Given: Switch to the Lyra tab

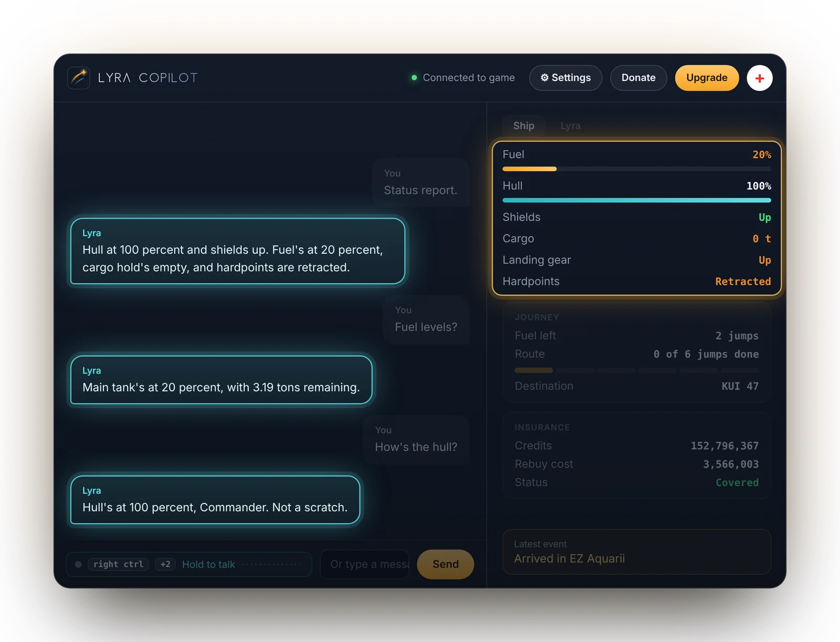Looking at the screenshot, I should pyautogui.click(x=570, y=126).
